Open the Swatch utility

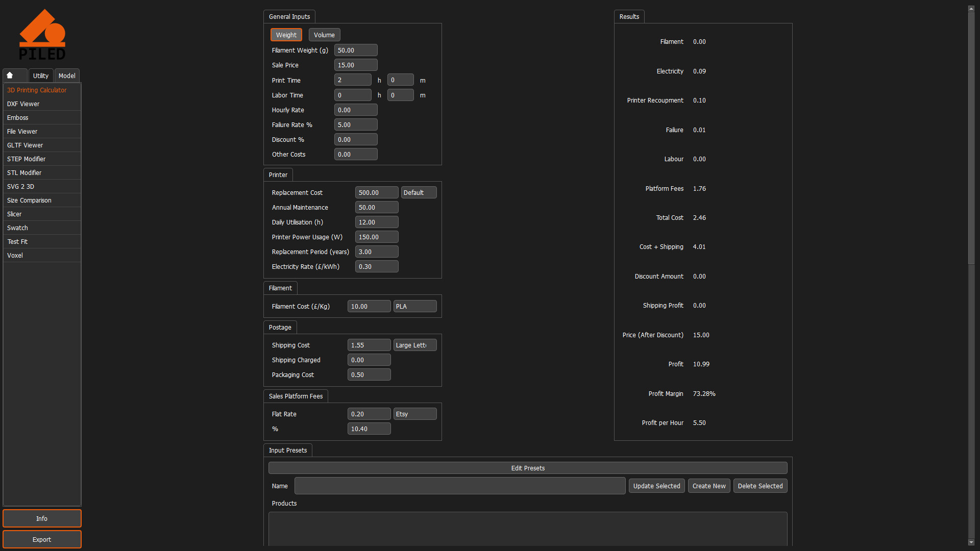[17, 228]
